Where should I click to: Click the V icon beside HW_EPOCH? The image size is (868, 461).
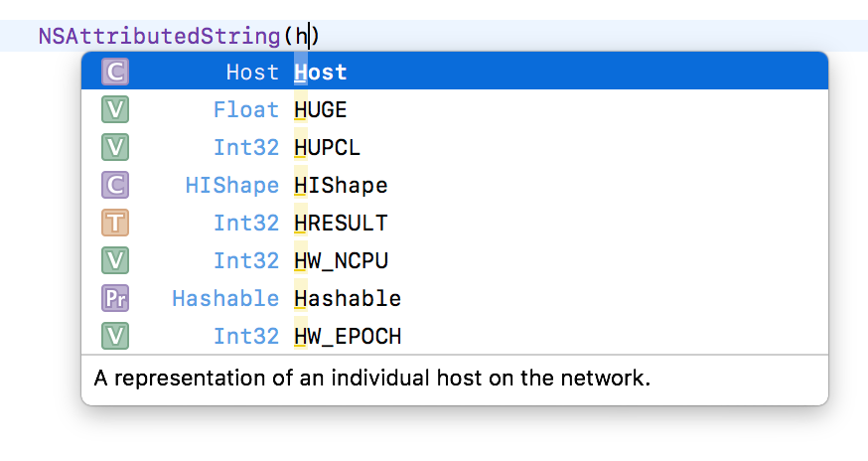pyautogui.click(x=115, y=336)
